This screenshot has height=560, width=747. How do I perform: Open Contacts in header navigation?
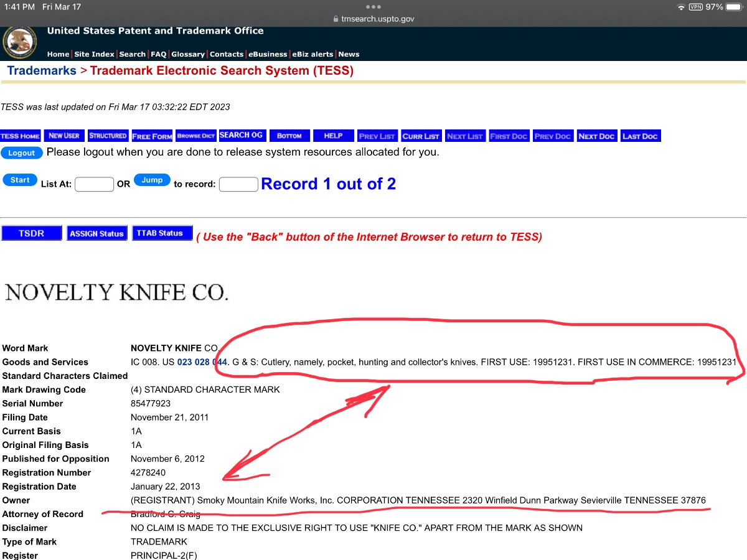click(227, 54)
